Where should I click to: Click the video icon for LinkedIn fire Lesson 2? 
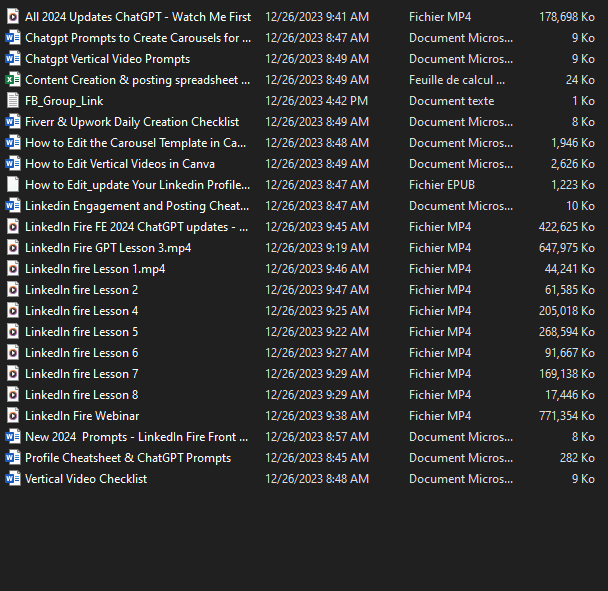(13, 290)
